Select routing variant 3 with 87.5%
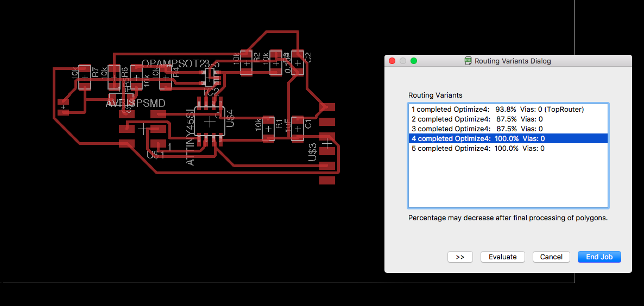 click(508, 129)
